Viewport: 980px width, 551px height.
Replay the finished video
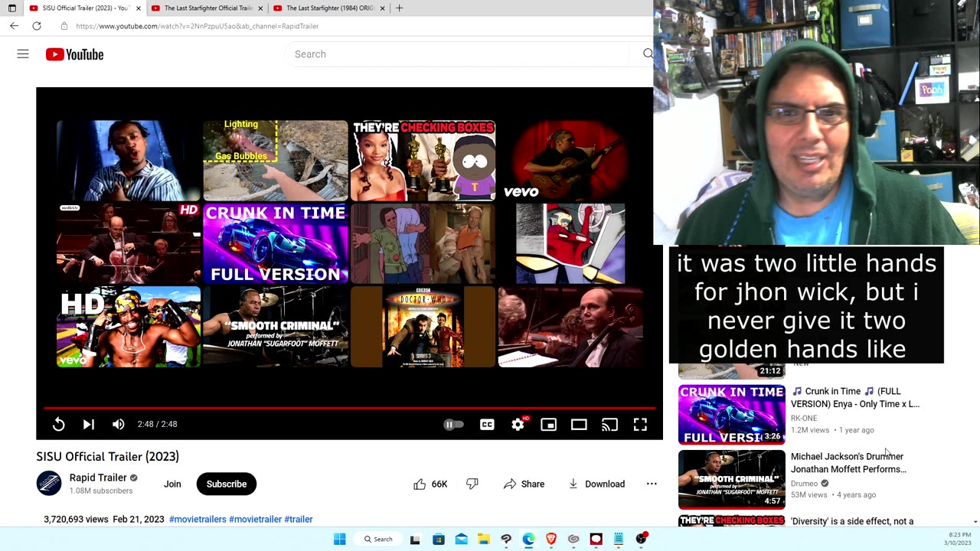click(59, 425)
